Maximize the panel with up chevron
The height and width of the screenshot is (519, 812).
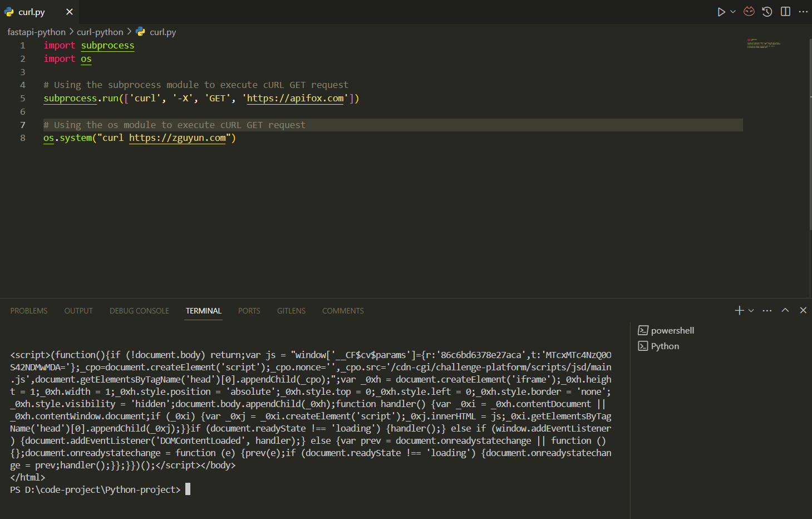pyautogui.click(x=785, y=310)
